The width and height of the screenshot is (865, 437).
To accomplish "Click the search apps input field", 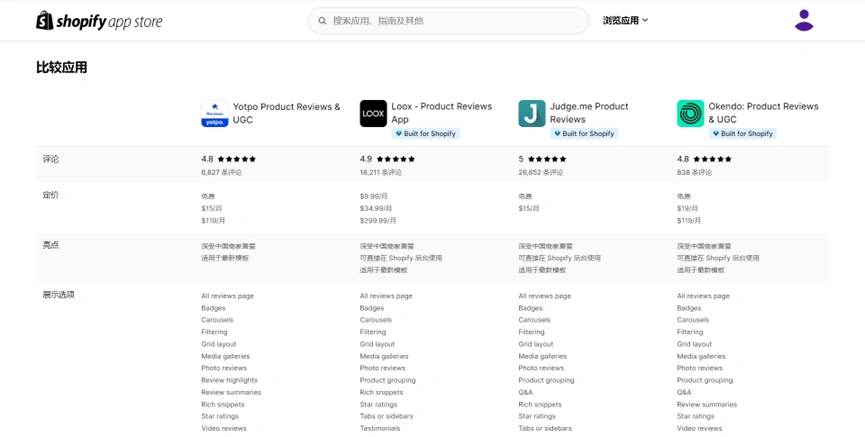I will 448,21.
